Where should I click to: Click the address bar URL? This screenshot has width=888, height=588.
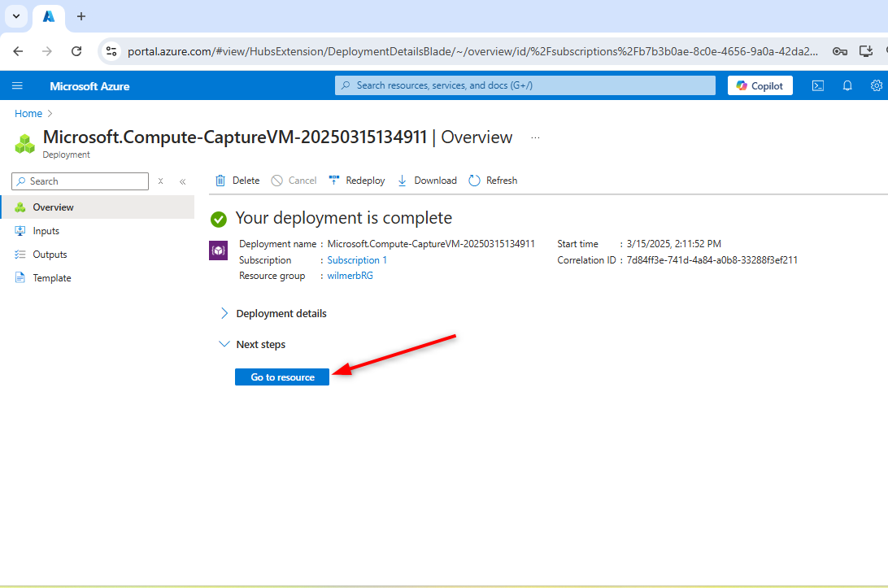pyautogui.click(x=473, y=51)
